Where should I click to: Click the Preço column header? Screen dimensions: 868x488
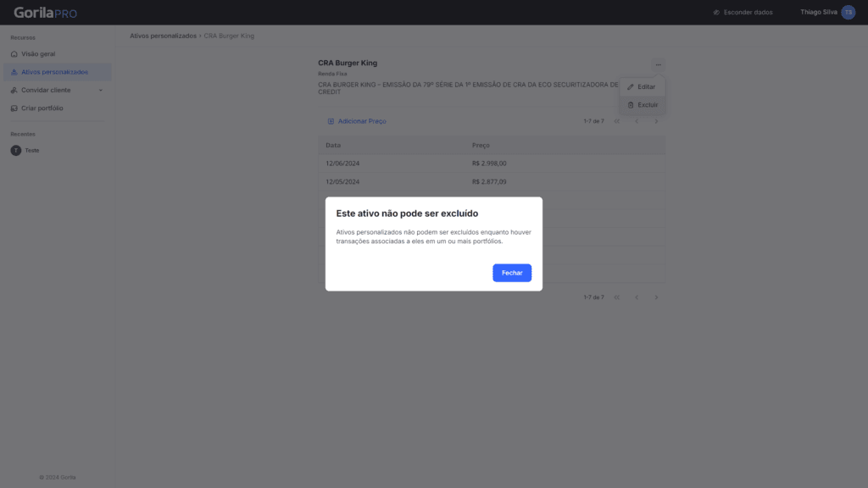click(481, 145)
